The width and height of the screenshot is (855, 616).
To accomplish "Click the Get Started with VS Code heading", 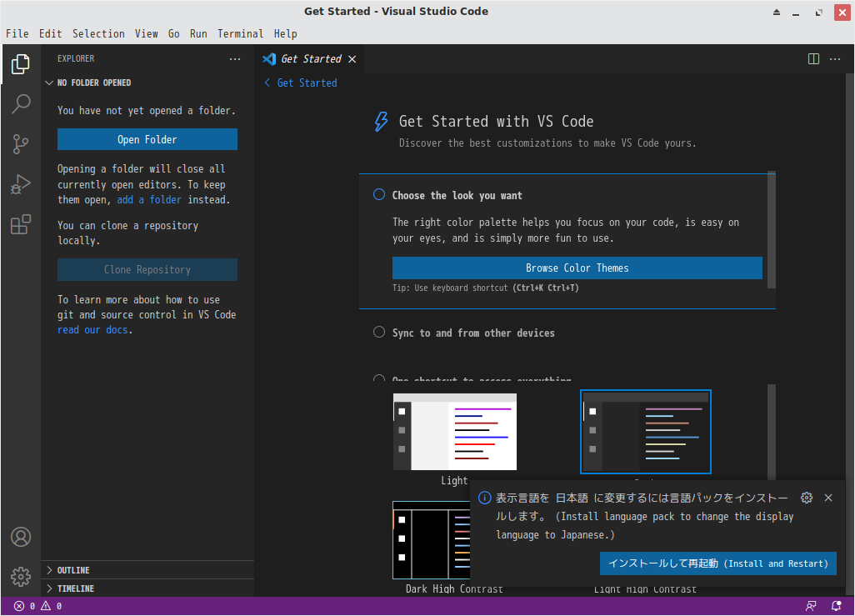I will pos(496,121).
